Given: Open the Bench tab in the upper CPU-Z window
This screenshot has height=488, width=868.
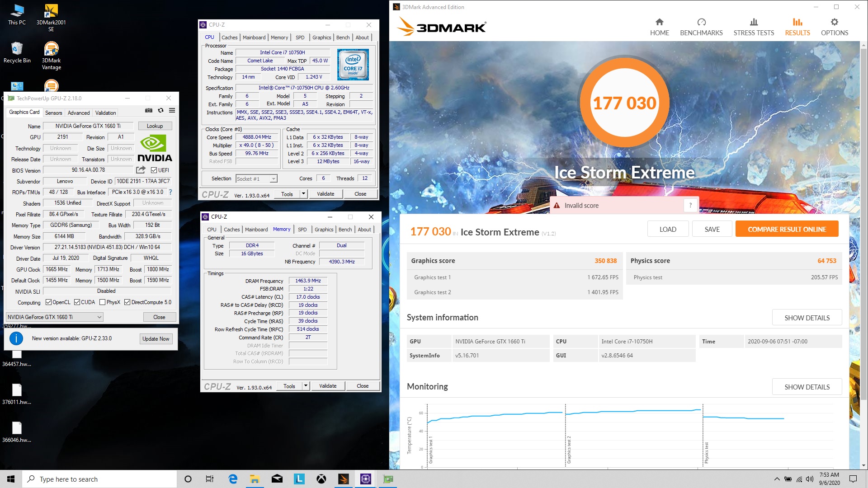Looking at the screenshot, I should point(343,38).
